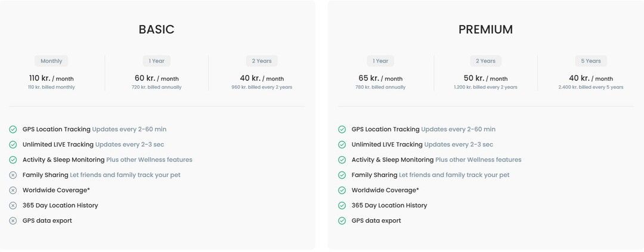The width and height of the screenshot is (644, 252).
Task: Choose the Basic 2 Years billing option
Action: [262, 61]
